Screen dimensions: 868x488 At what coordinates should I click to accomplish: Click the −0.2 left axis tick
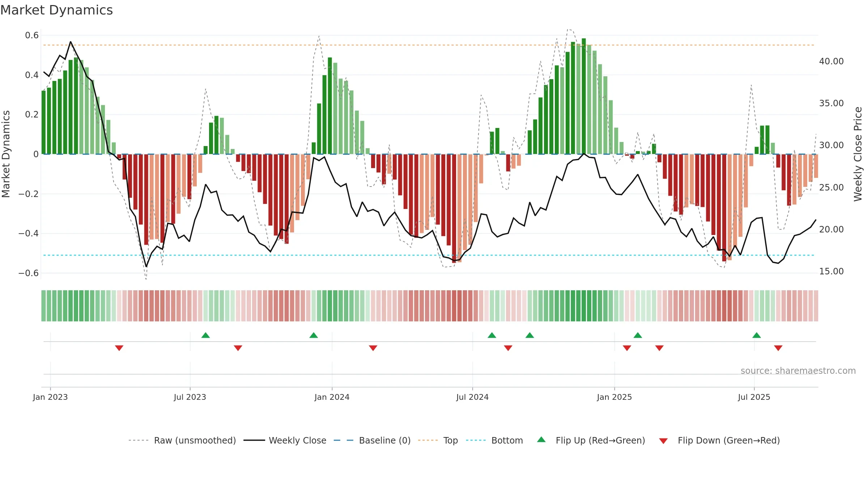29,194
